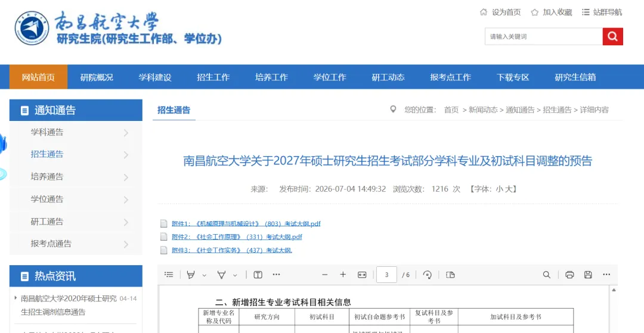The width and height of the screenshot is (644, 333).
Task: Expand the 报考点通告 arrow
Action: pyautogui.click(x=126, y=244)
